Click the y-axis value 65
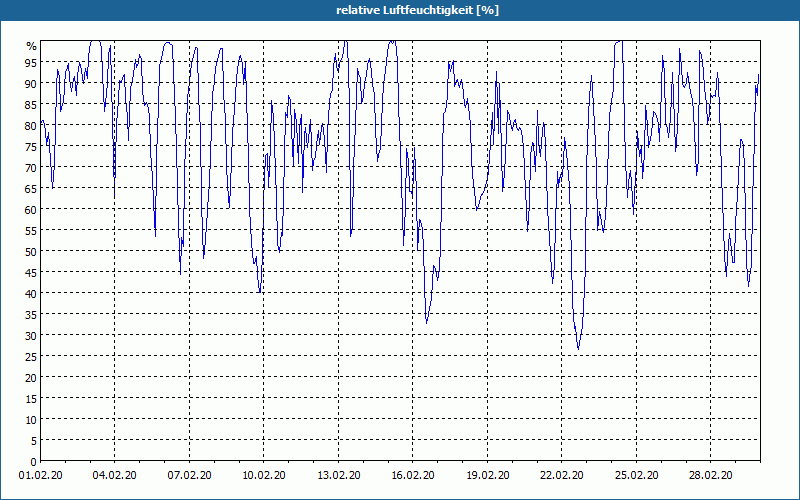The width and height of the screenshot is (800, 500). 31,188
